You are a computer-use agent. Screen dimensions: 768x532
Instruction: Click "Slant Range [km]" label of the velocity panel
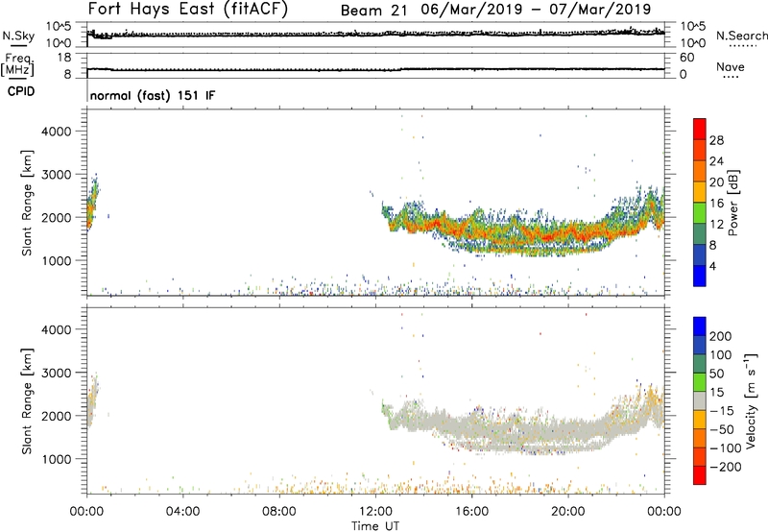click(27, 400)
